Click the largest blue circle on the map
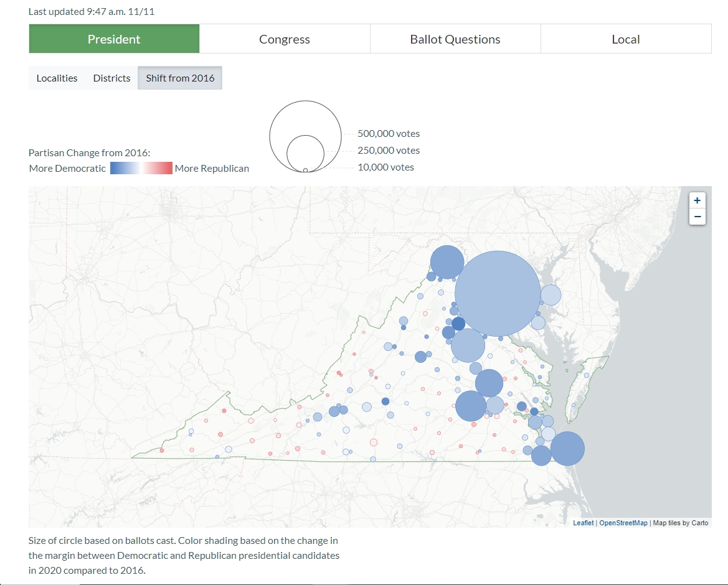This screenshot has width=728, height=585. click(x=498, y=294)
